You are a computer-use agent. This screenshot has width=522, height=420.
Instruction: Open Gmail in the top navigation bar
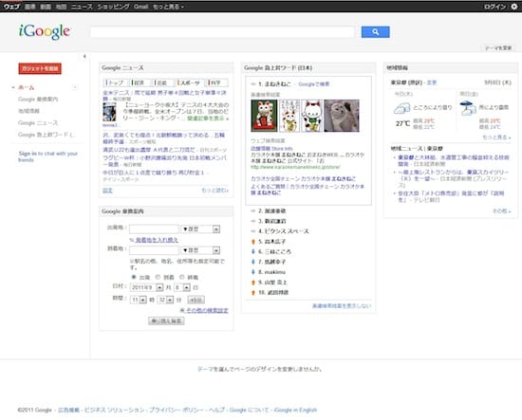[140, 7]
